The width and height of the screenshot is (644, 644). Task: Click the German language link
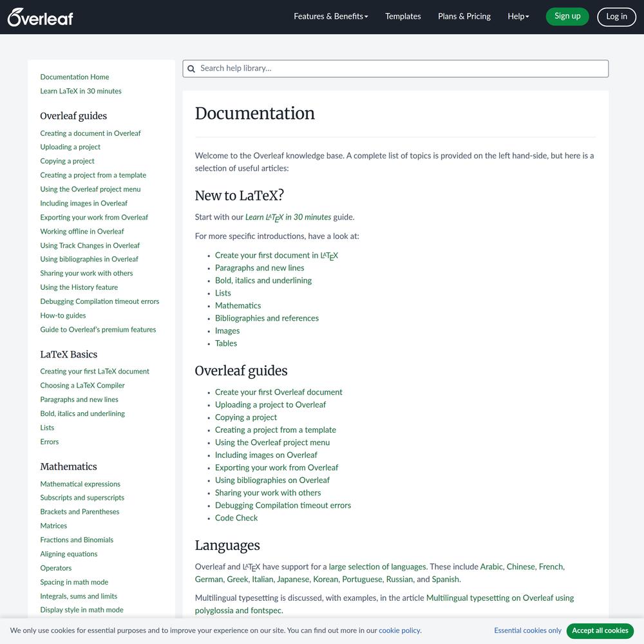(208, 579)
